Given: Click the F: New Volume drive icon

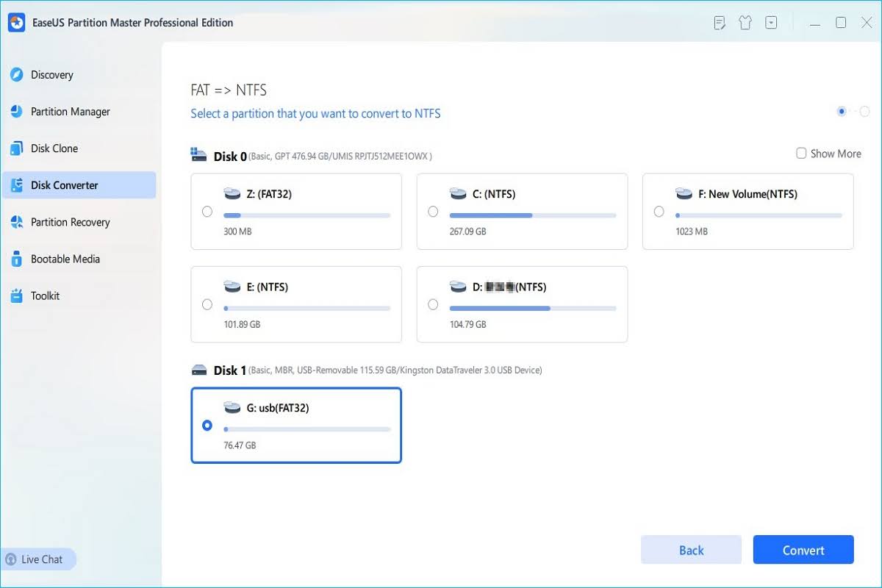Looking at the screenshot, I should (684, 194).
